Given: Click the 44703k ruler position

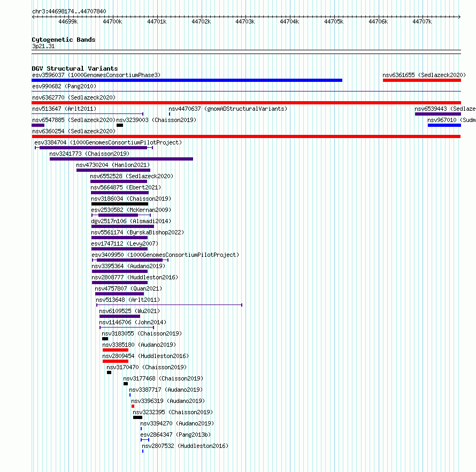Looking at the screenshot, I should (x=245, y=21).
